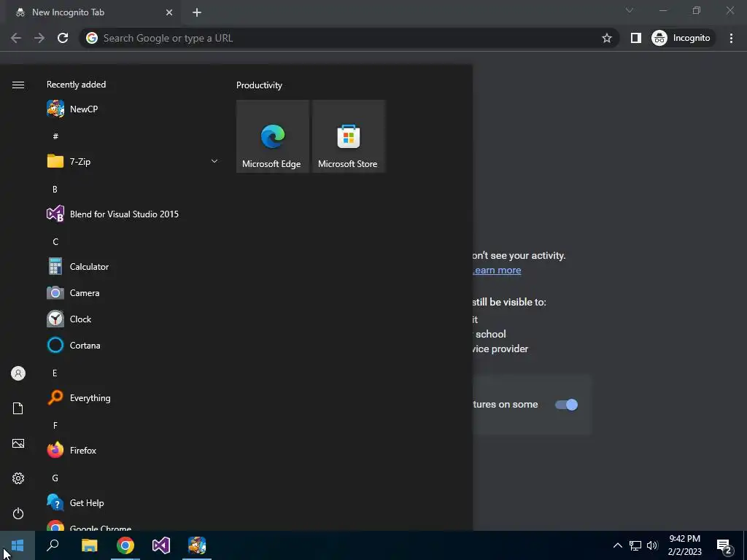Open the Microsoft Edge tile
The width and height of the screenshot is (747, 560).
pos(273,136)
